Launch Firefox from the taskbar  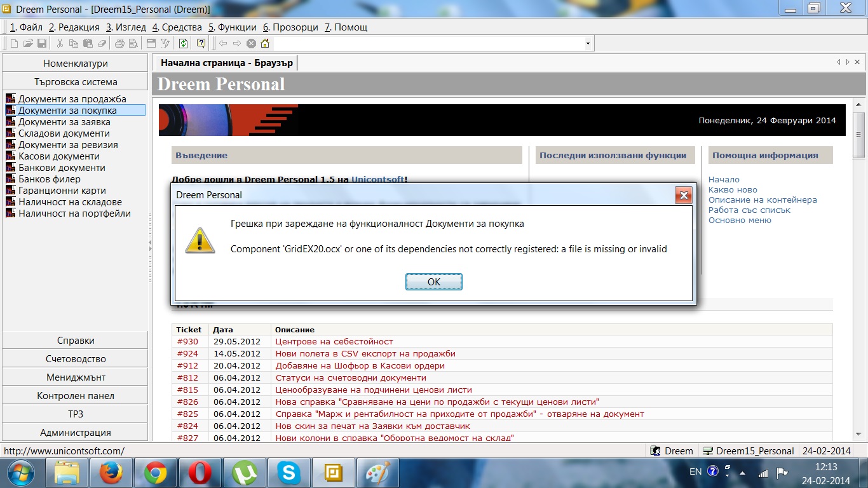click(x=110, y=473)
